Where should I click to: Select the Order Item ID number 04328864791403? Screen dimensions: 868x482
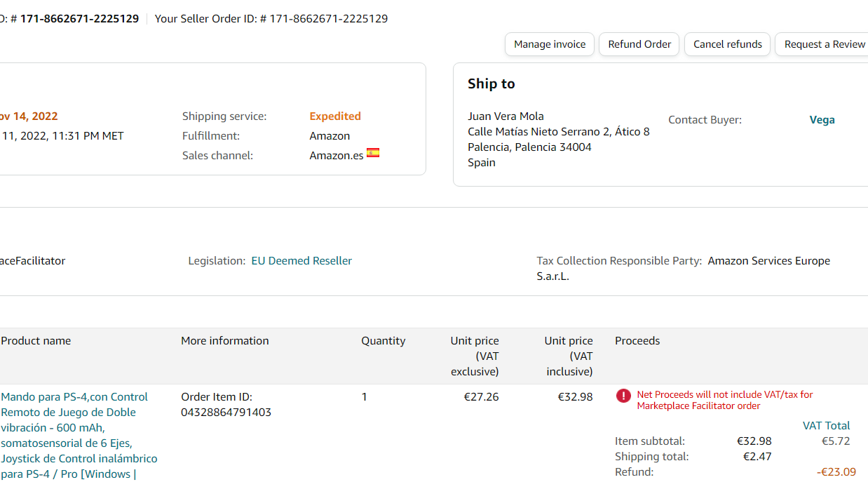click(x=226, y=413)
